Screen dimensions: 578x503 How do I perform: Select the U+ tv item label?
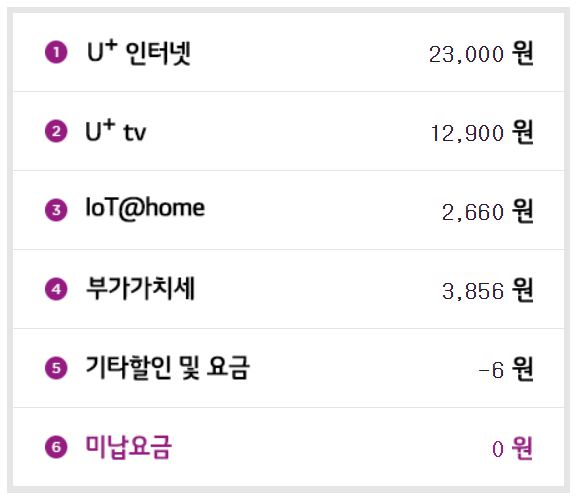pos(116,131)
